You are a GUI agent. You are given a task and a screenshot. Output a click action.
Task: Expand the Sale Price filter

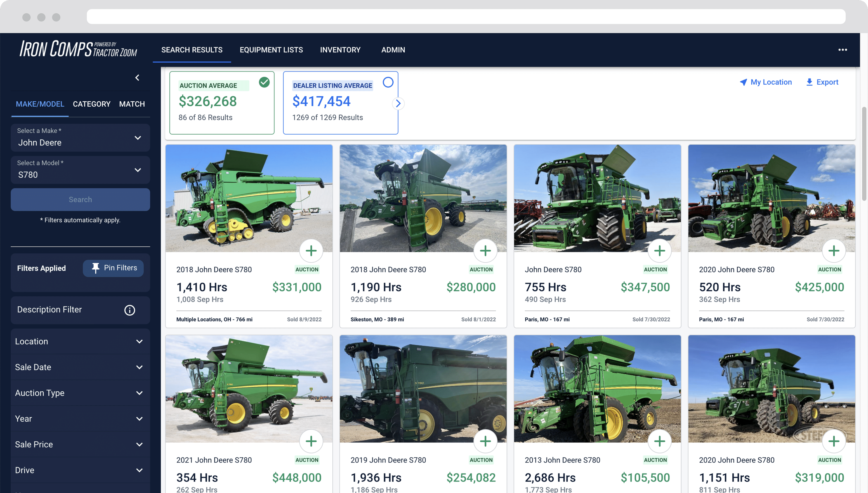[x=80, y=444]
